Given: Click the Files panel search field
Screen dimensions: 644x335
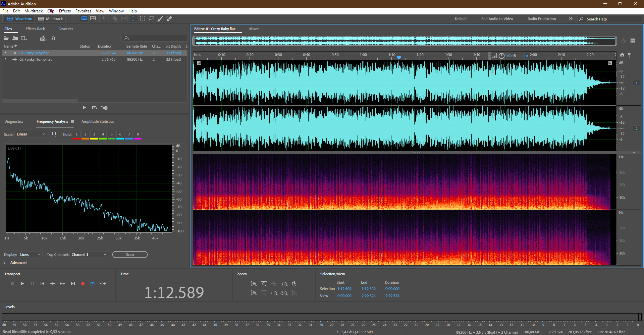Looking at the screenshot, I should click(x=155, y=38).
